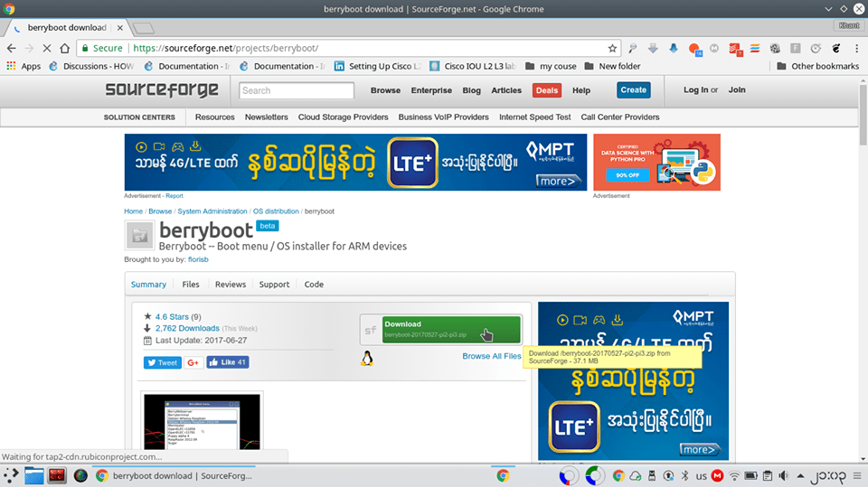Open the florisb author link
The image size is (868, 487).
(x=198, y=259)
